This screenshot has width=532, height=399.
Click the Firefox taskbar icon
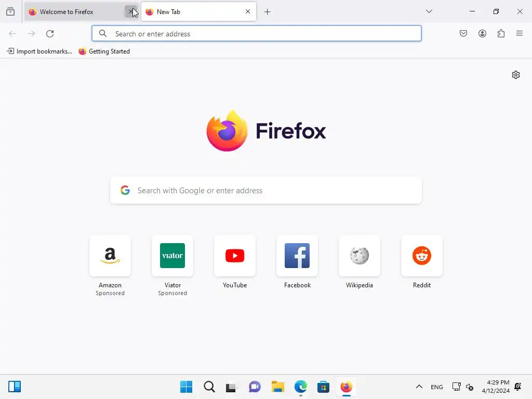tap(347, 387)
